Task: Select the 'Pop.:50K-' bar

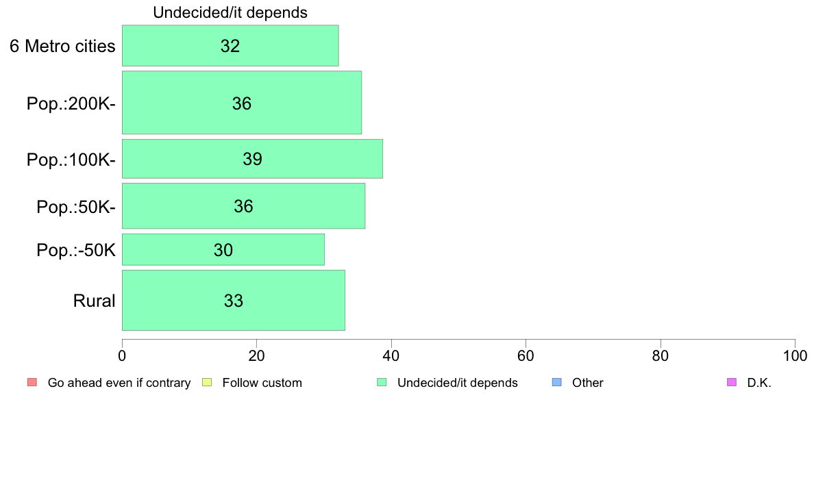Action: [243, 205]
